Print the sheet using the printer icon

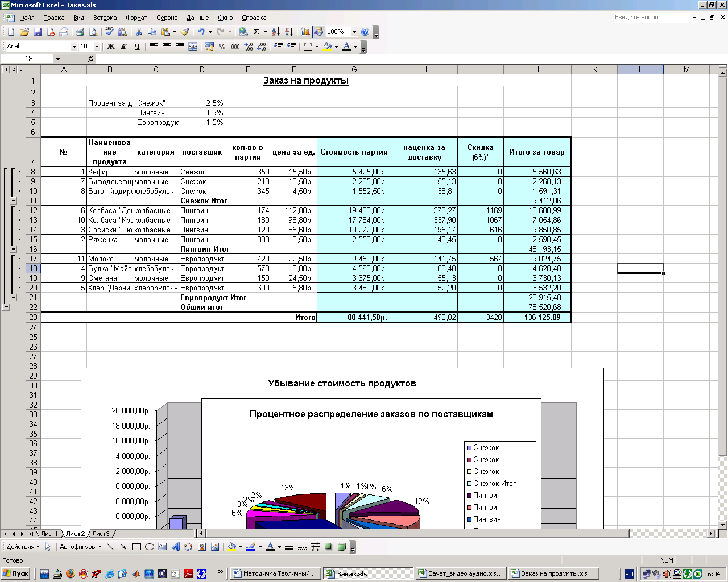pyautogui.click(x=80, y=32)
